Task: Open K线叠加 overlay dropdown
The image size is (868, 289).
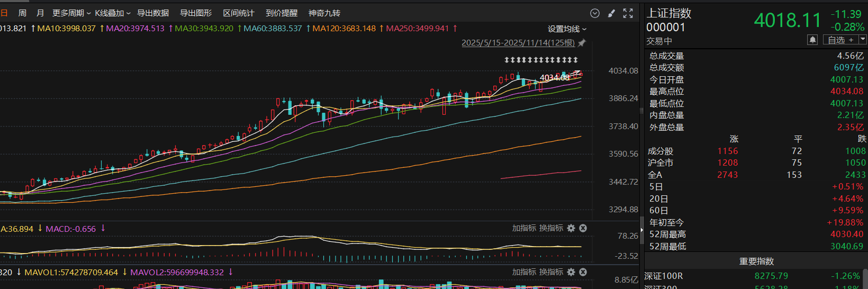Action: 113,13
